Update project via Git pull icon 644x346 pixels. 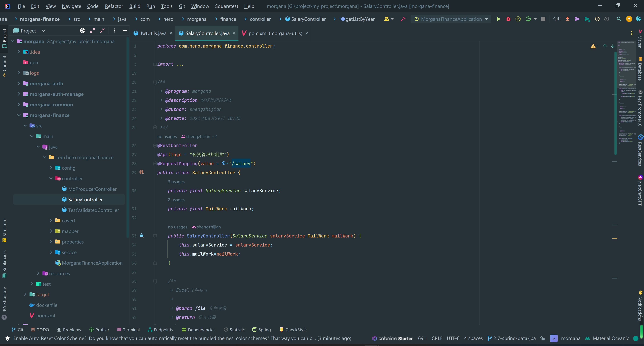(x=568, y=19)
